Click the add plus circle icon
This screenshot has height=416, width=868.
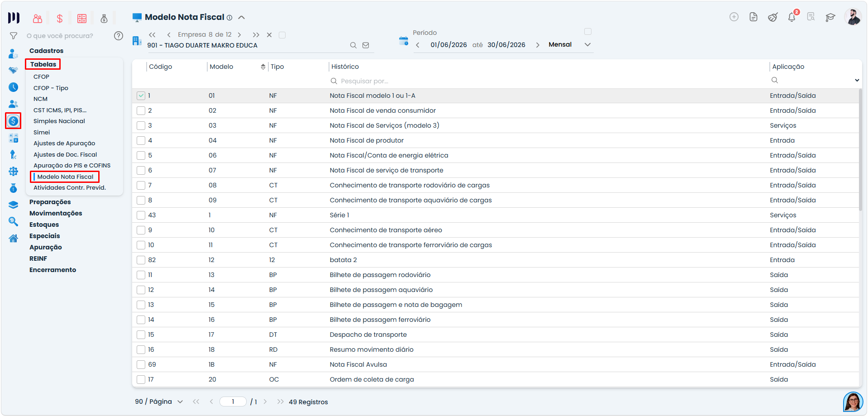[x=734, y=17]
